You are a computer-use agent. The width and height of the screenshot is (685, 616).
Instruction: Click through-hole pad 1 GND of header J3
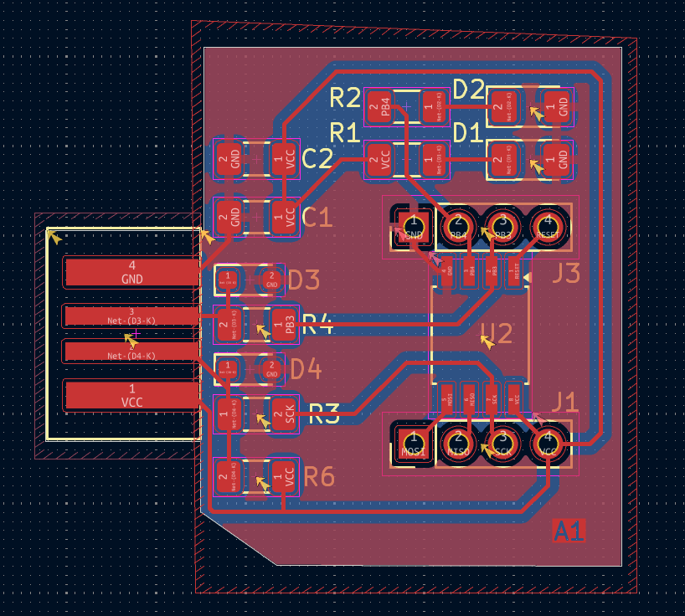pos(413,225)
